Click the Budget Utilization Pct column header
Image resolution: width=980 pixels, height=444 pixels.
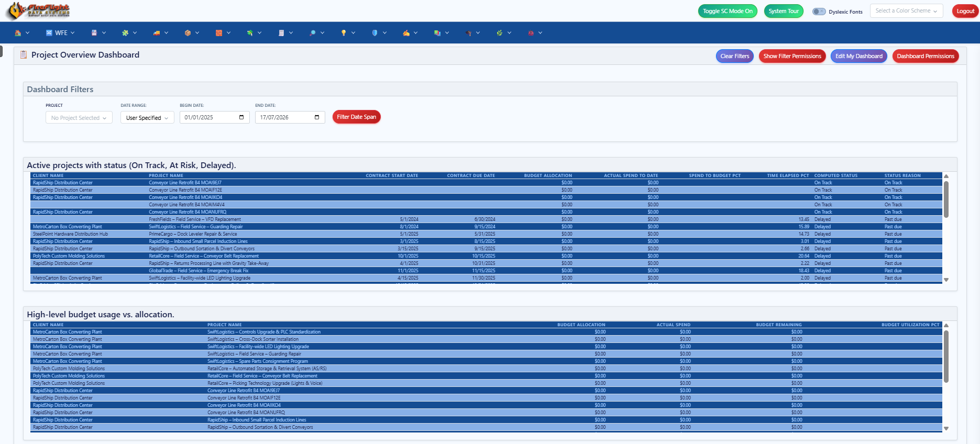910,325
